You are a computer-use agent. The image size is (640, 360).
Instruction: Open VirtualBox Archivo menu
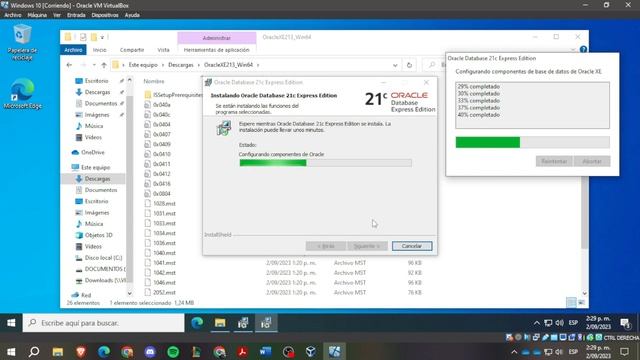tap(13, 15)
